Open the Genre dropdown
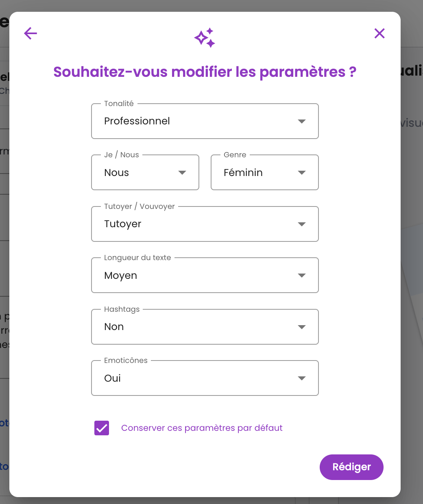 264,172
